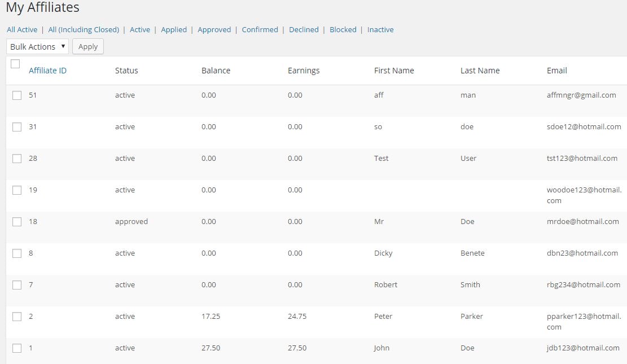
Task: Select affiliate 51's row checkbox
Action: (x=16, y=95)
